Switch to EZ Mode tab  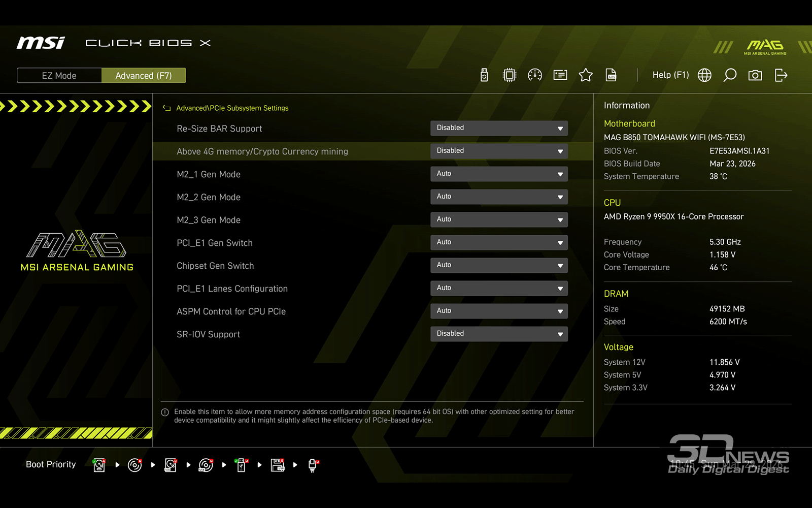[x=59, y=76]
